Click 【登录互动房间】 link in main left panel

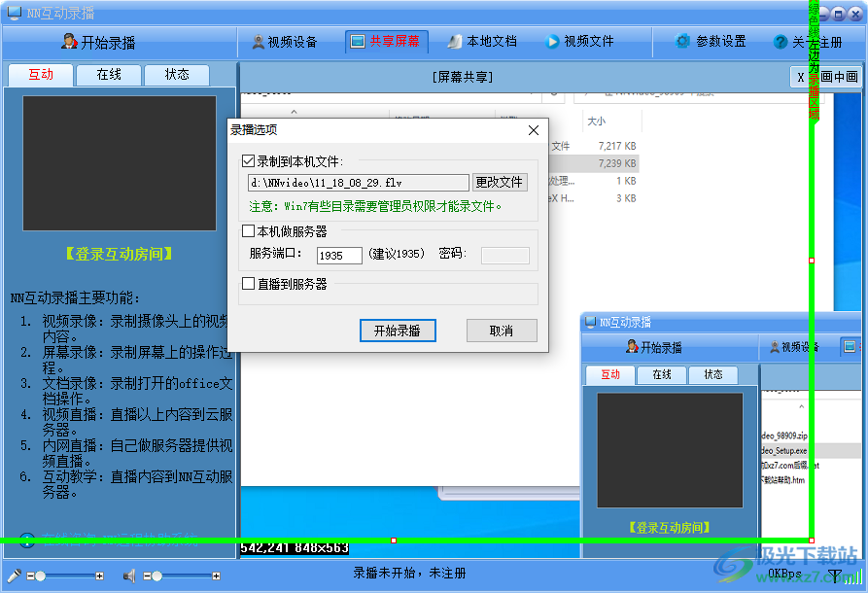click(119, 254)
